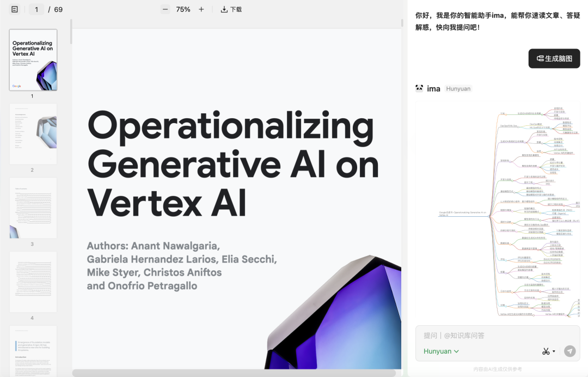
Task: Click the scissors screenshot icon
Action: click(x=546, y=351)
